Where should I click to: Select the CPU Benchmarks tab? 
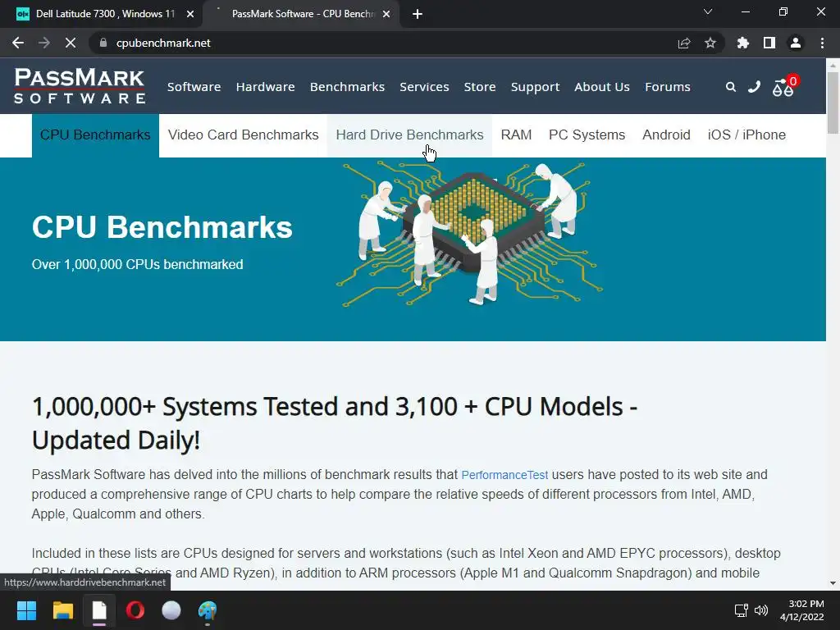point(95,135)
